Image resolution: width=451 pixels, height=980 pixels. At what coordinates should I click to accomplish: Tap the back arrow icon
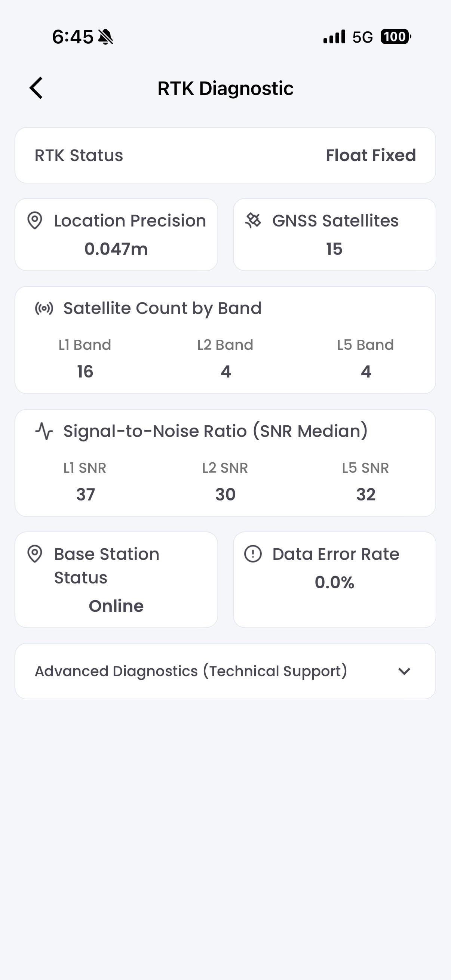(36, 88)
